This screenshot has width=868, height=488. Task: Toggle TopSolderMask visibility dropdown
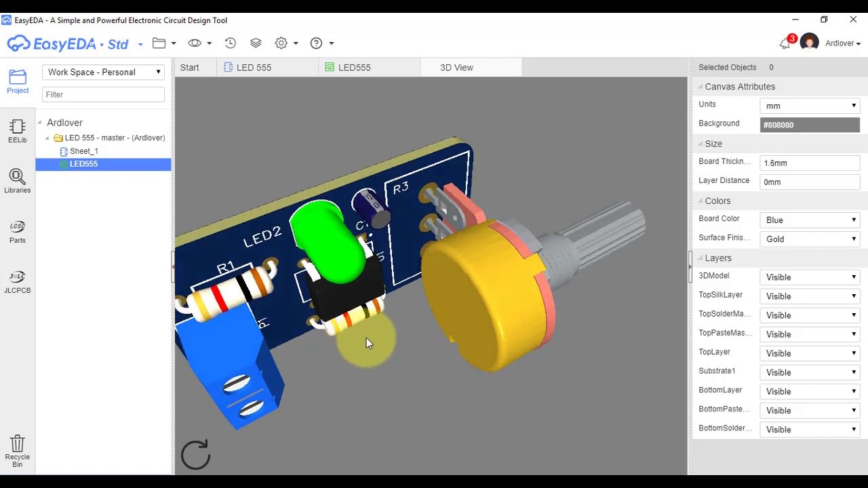[x=810, y=314]
